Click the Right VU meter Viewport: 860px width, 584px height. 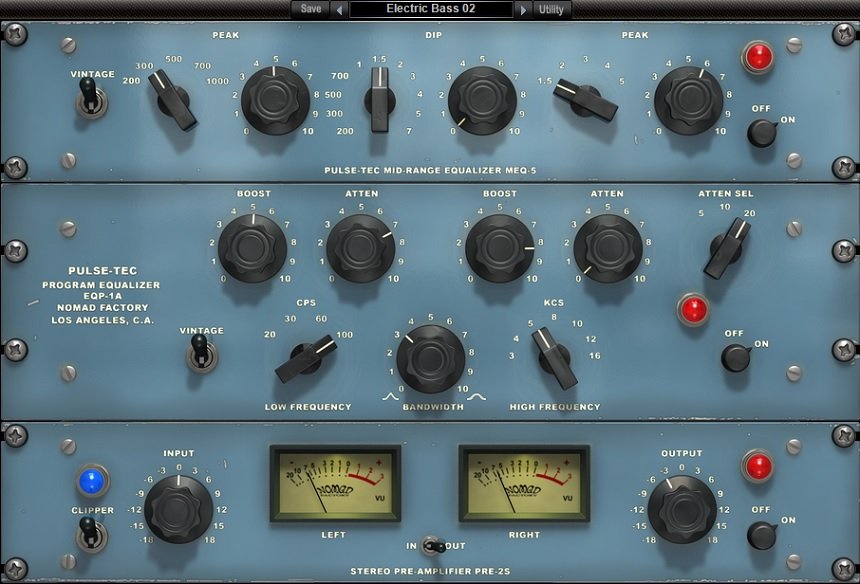coord(524,483)
